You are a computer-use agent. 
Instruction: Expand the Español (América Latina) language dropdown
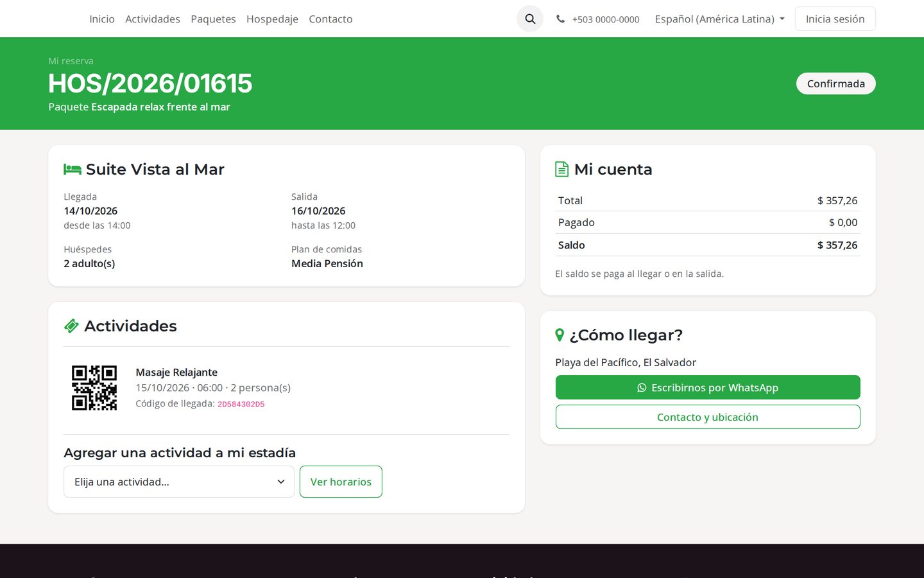pyautogui.click(x=719, y=19)
